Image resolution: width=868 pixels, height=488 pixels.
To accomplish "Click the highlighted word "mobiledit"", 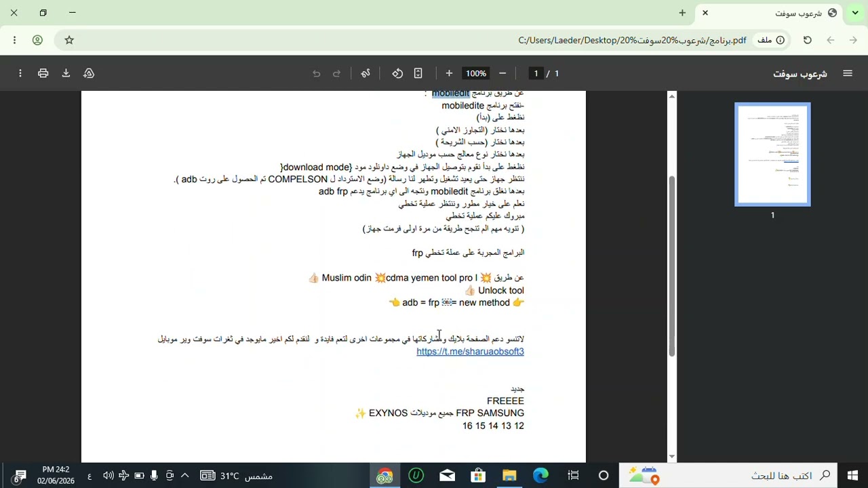I will click(450, 94).
